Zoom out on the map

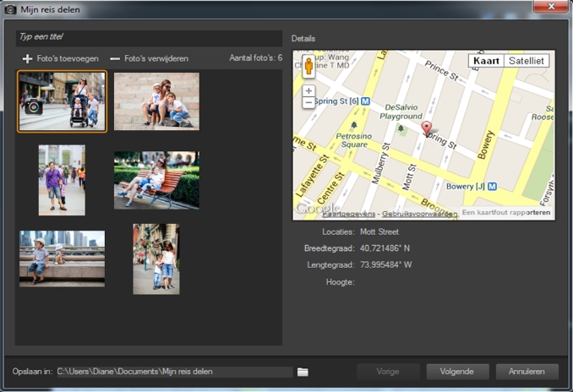[x=308, y=102]
